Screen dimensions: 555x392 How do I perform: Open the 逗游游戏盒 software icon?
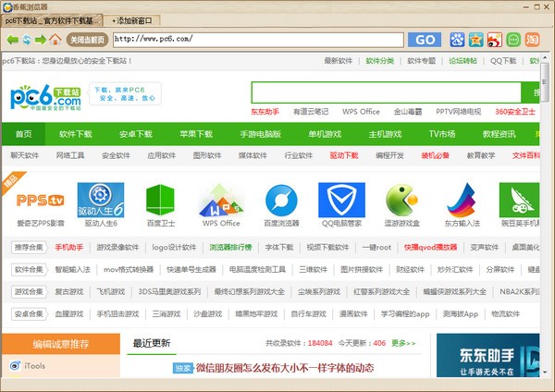click(401, 200)
